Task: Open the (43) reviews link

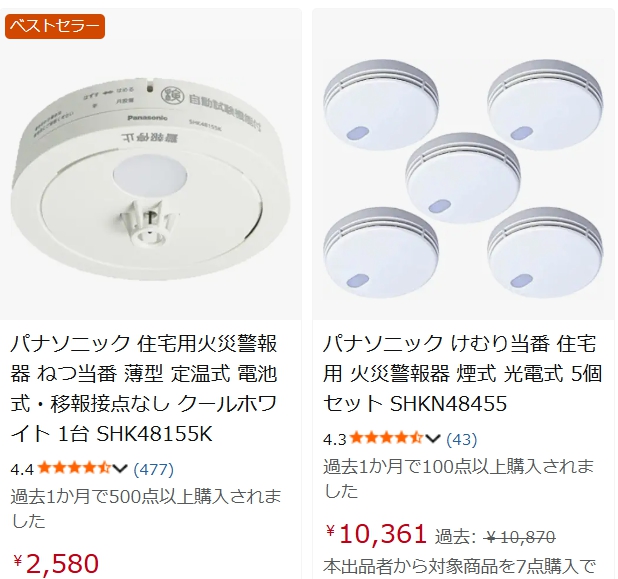Action: [x=462, y=439]
